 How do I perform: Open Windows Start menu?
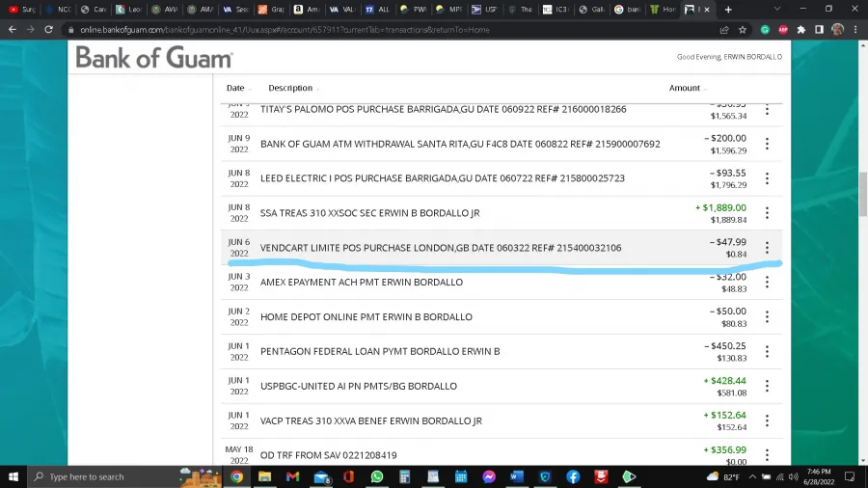pos(14,476)
